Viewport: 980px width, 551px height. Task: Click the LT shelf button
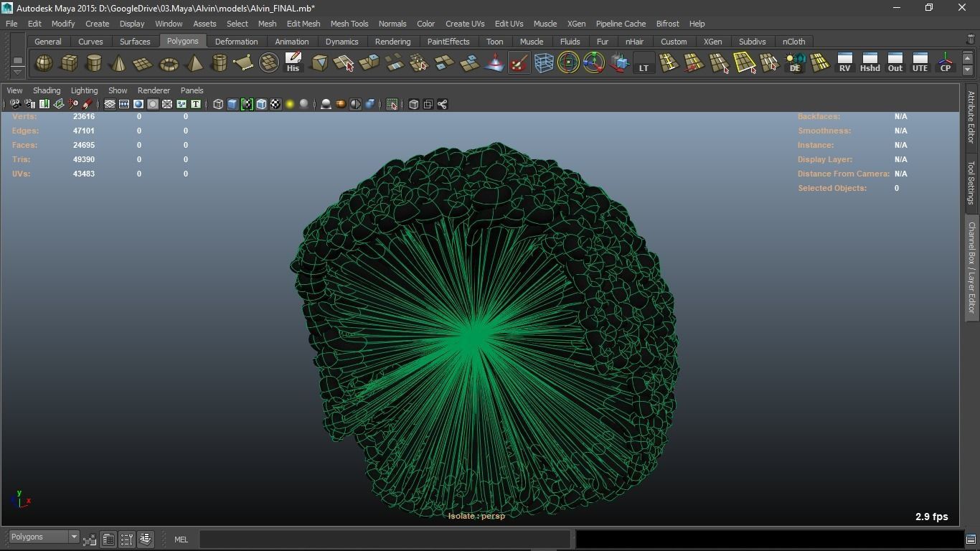tap(644, 63)
